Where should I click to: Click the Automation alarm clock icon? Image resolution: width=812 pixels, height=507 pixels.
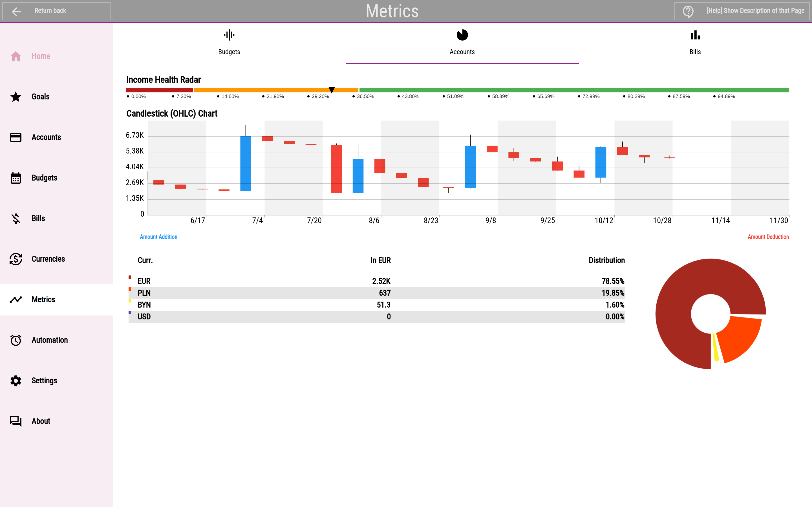click(16, 340)
